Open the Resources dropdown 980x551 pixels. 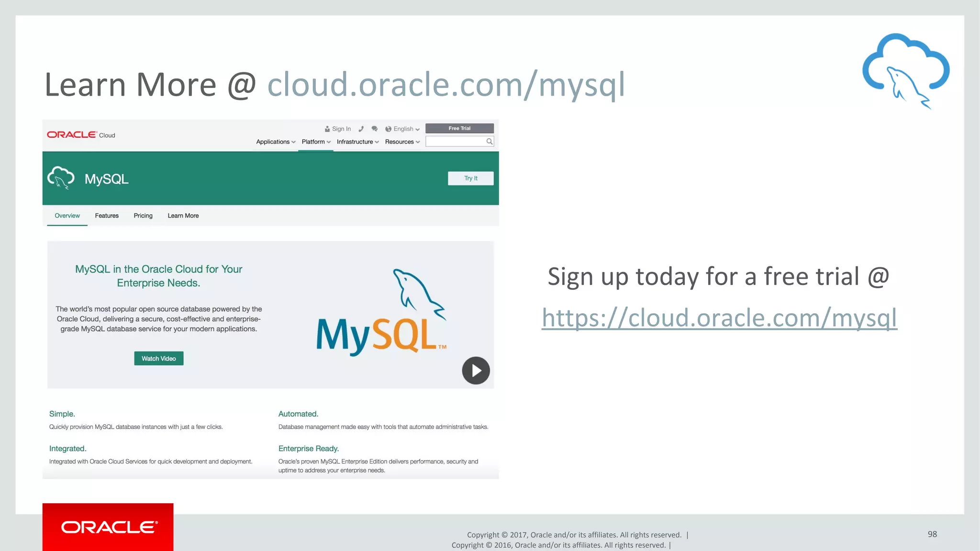[402, 142]
